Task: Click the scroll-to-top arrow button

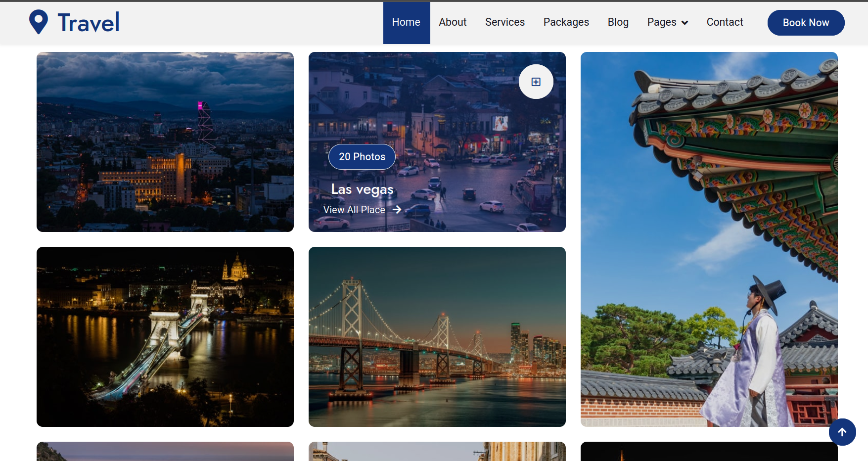Action: point(842,432)
